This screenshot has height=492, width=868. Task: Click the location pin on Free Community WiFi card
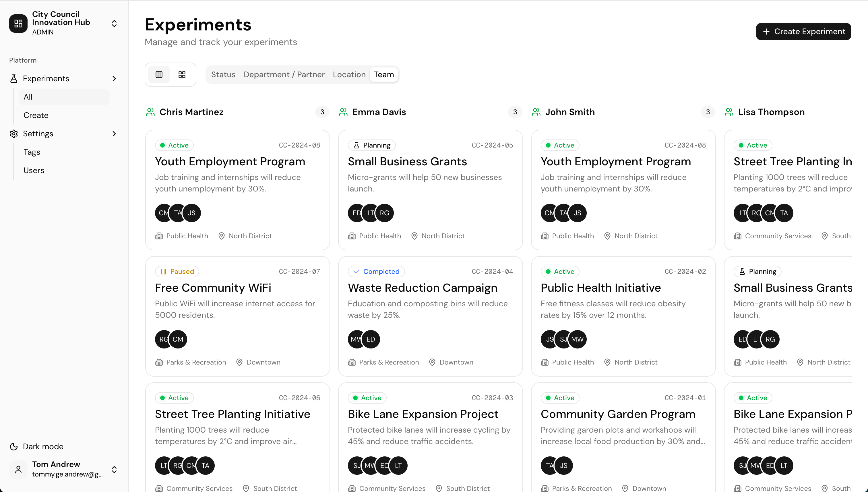point(239,362)
